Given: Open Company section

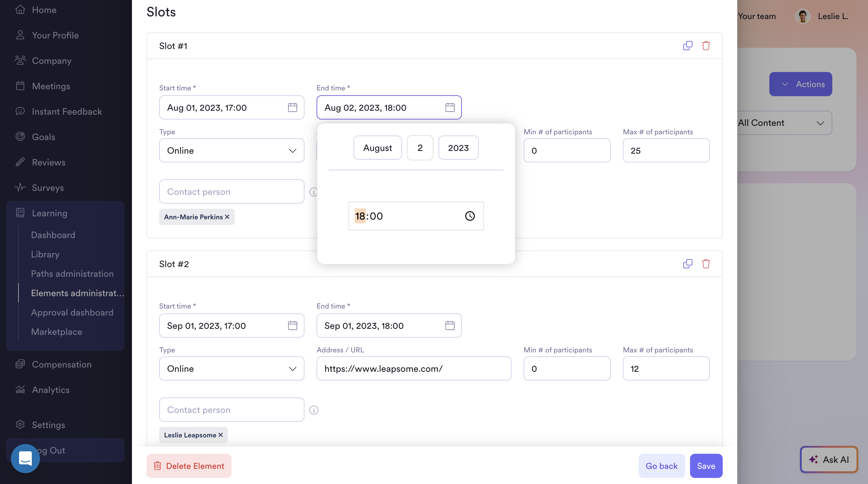Looking at the screenshot, I should (43, 60).
